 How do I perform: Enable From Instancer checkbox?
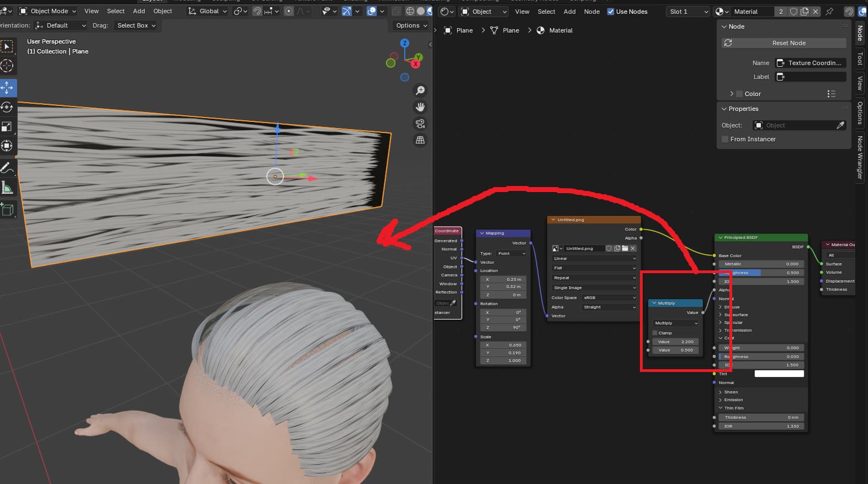pos(725,139)
